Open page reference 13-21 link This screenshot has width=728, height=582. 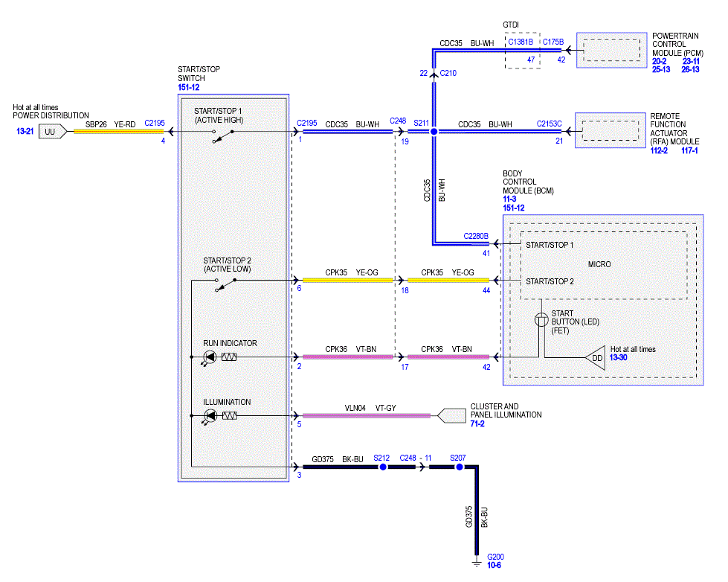coord(25,132)
